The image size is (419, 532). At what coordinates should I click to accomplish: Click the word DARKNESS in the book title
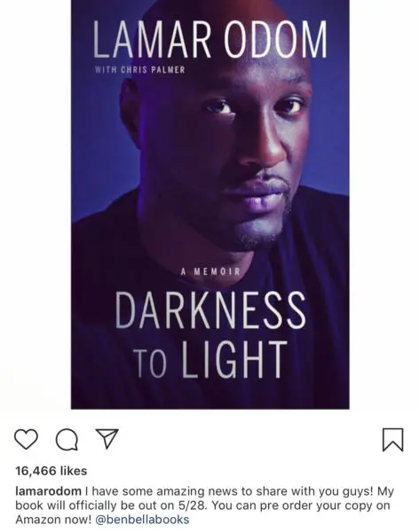(210, 310)
